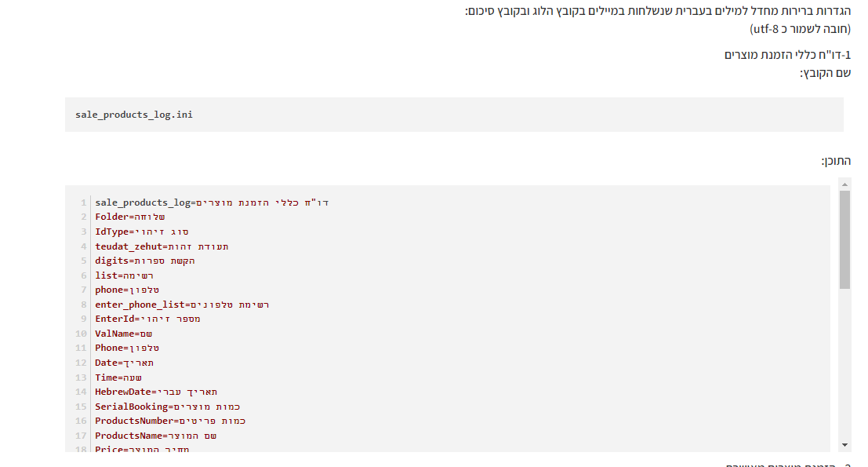Click the ProductsName= code line
The height and width of the screenshot is (467, 868).
(156, 436)
